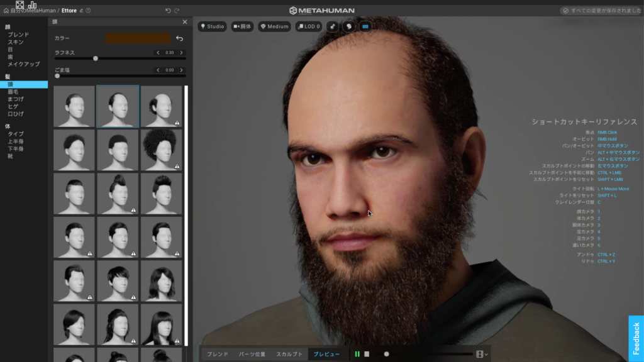Reset hair color with the revert arrow
The width and height of the screenshot is (644, 362).
tap(179, 38)
